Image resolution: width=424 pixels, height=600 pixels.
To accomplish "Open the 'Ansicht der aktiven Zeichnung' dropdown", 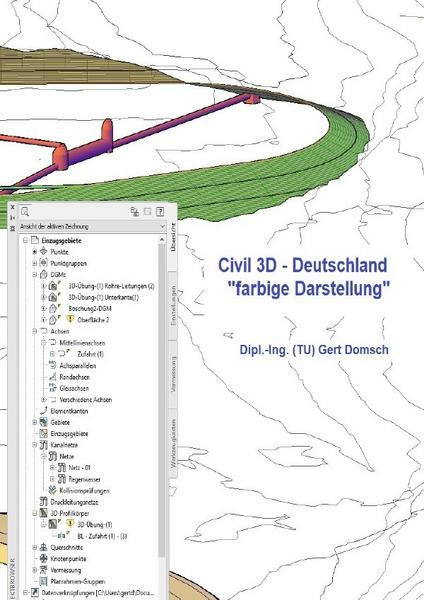I will pyautogui.click(x=92, y=227).
